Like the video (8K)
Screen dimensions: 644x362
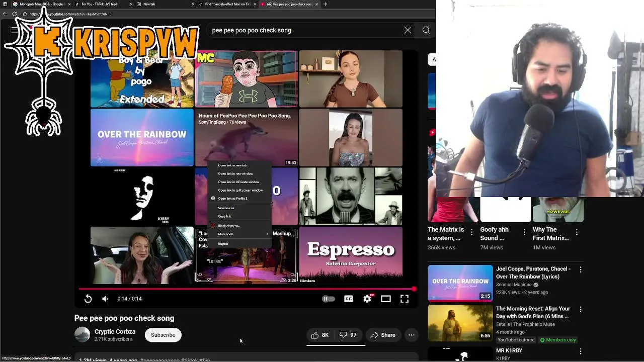point(320,335)
